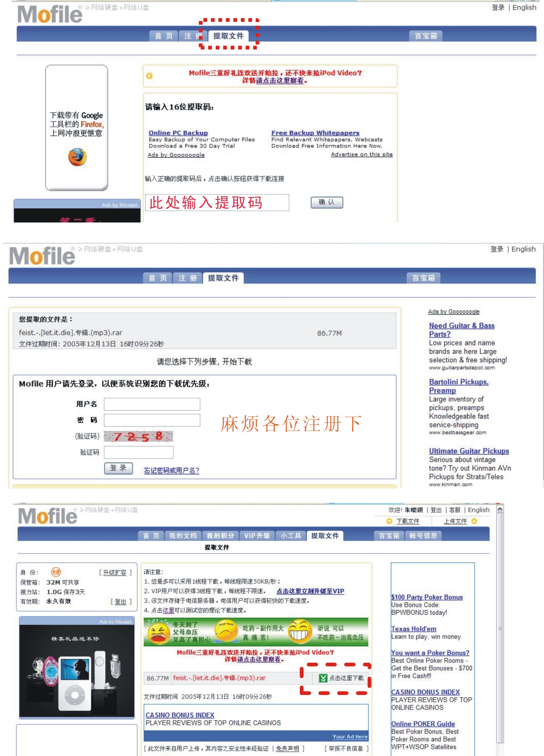Screen dimensions: 544x756
Task: Open the 忘记密码或用户名? link
Action: pos(171,470)
